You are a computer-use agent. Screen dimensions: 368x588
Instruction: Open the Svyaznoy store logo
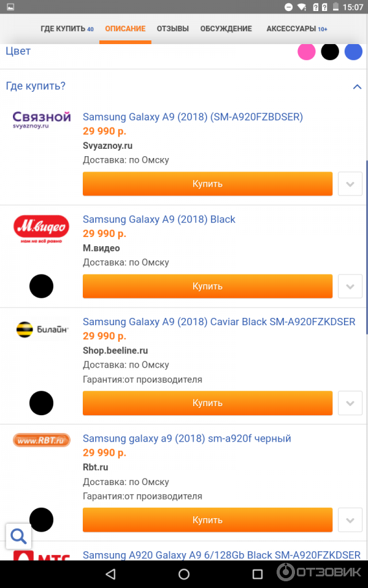pyautogui.click(x=42, y=119)
